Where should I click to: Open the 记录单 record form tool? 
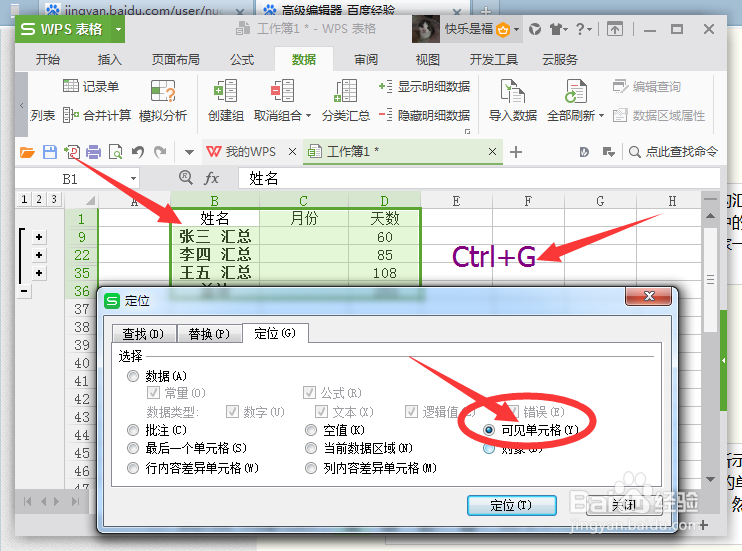click(91, 86)
